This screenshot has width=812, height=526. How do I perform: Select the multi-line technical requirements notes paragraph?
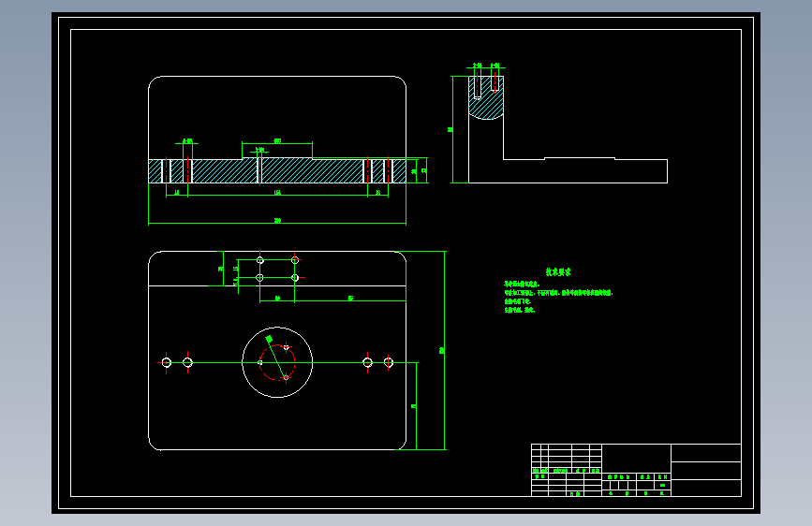pos(558,298)
